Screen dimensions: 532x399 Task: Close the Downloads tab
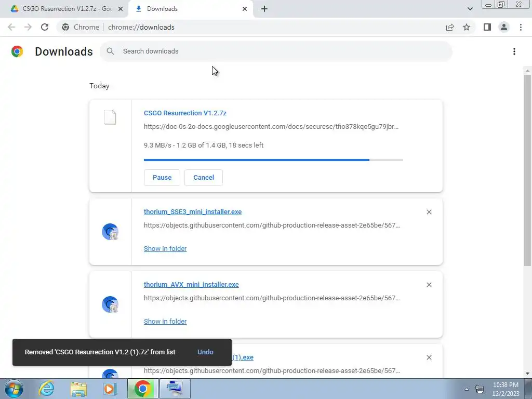click(245, 9)
